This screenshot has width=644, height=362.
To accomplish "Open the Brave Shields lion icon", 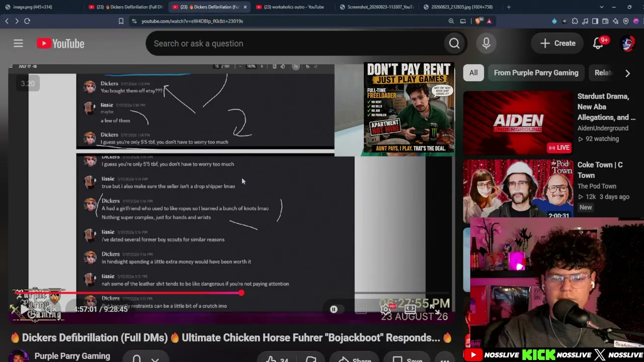I will click(x=477, y=21).
